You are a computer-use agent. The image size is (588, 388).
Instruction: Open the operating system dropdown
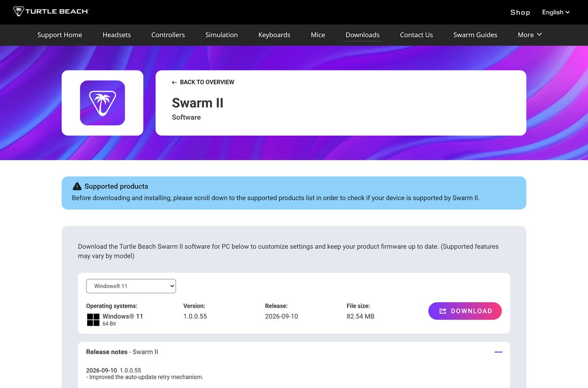point(131,286)
